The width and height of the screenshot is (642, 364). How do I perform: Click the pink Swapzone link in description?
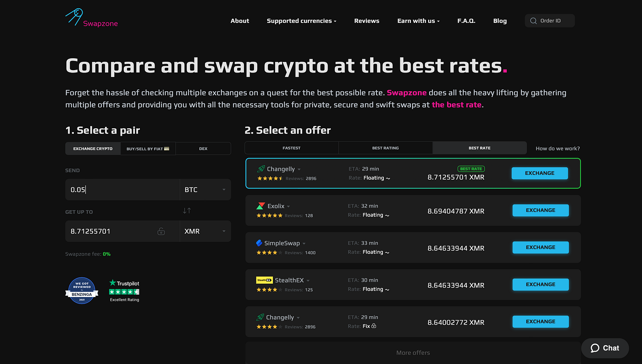pyautogui.click(x=407, y=93)
